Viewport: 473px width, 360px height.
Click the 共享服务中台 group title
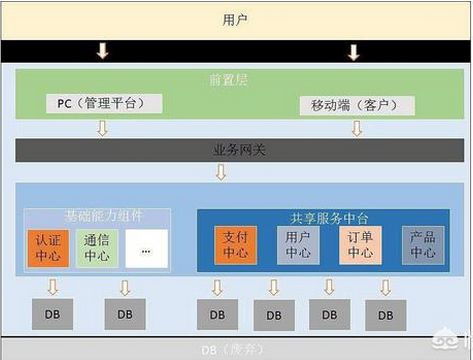(329, 218)
